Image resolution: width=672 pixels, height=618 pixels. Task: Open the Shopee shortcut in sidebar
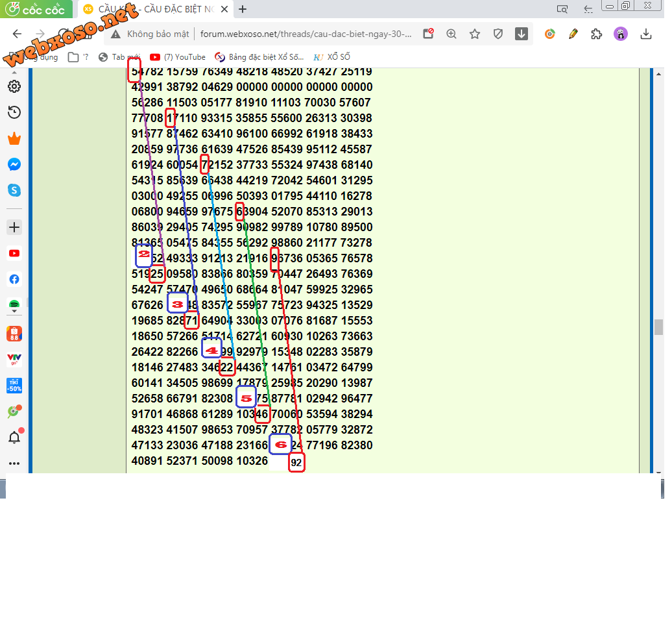click(x=14, y=334)
